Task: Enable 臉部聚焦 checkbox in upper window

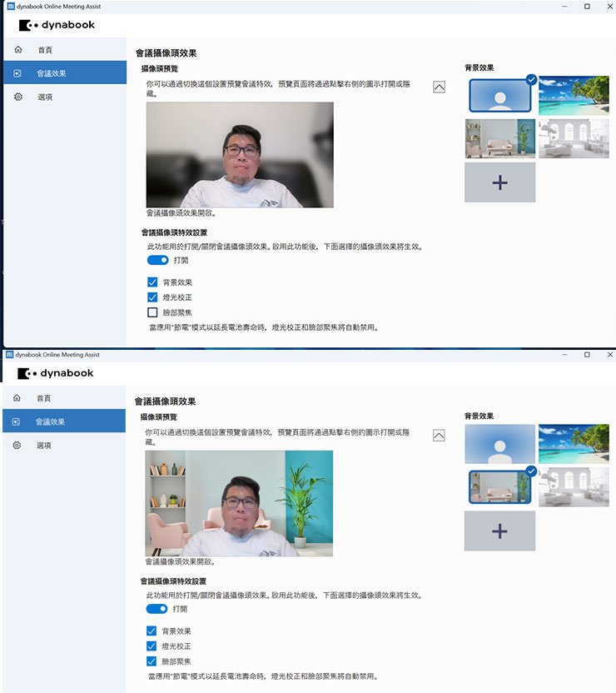Action: (152, 312)
